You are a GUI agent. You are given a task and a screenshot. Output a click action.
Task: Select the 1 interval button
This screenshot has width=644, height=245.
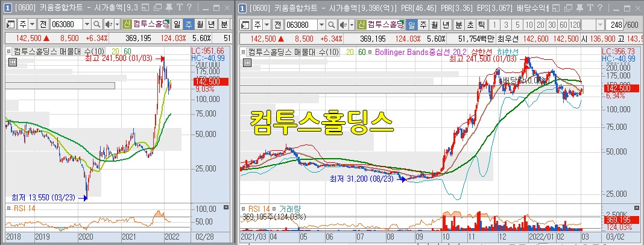(495, 25)
